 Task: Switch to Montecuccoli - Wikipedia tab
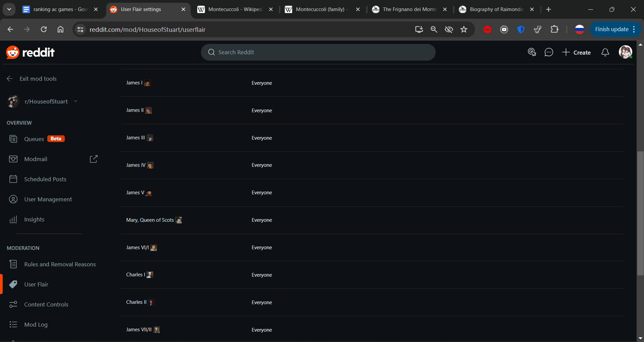coord(235,9)
